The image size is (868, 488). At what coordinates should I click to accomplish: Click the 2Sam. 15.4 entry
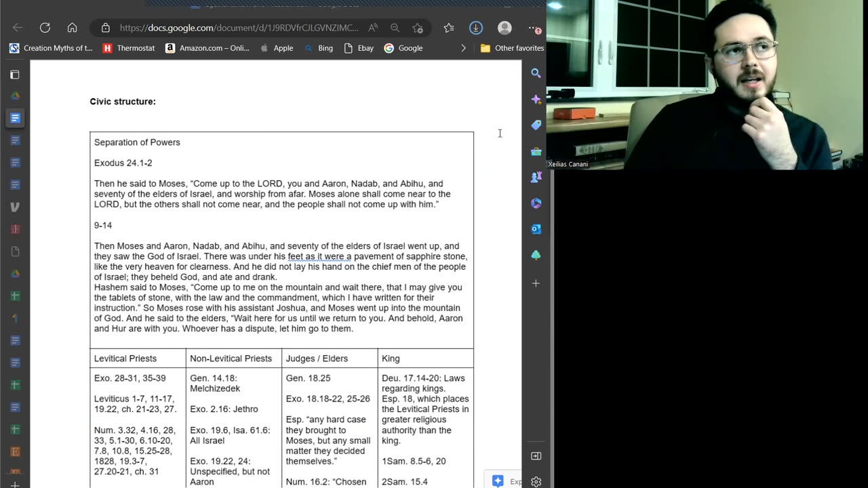pyautogui.click(x=405, y=482)
